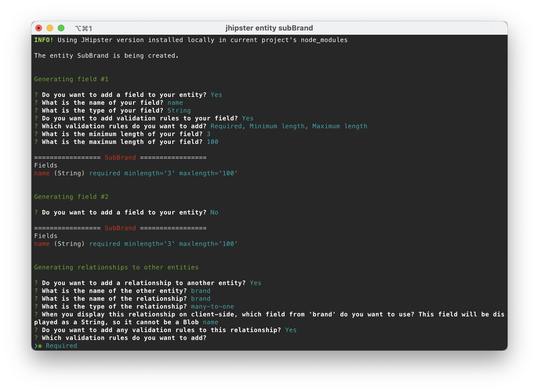The width and height of the screenshot is (539, 392).
Task: Click the minimum length value '3'
Action: 208,134
